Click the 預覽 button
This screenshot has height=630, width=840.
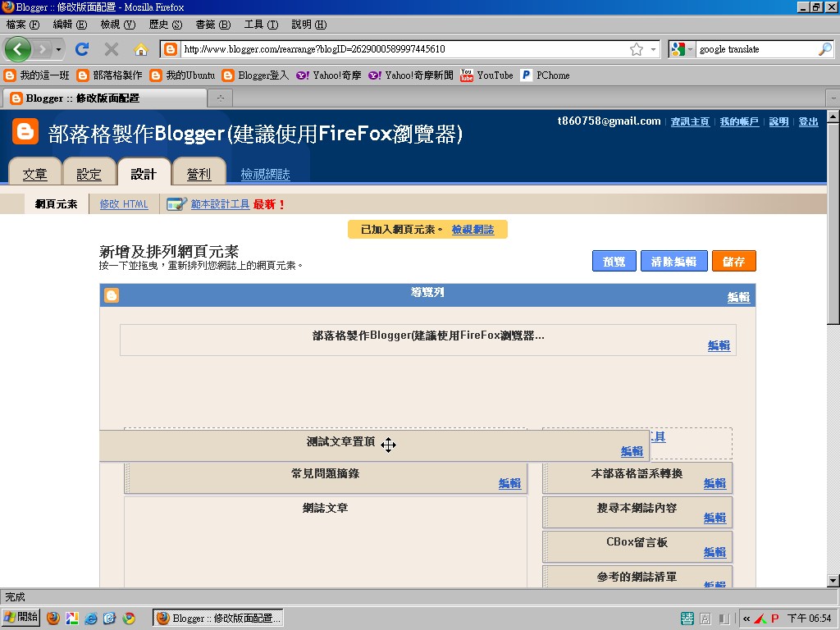tap(614, 262)
